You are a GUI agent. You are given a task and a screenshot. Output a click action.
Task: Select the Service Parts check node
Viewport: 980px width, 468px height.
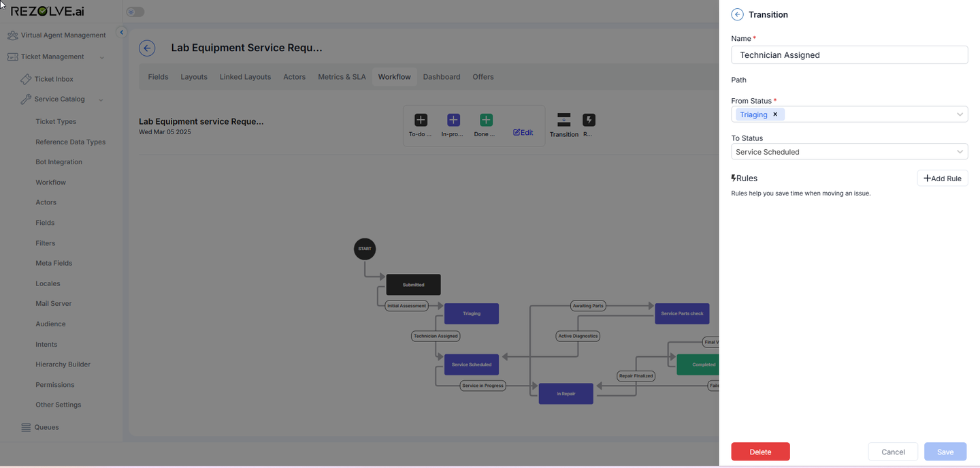[x=682, y=313]
